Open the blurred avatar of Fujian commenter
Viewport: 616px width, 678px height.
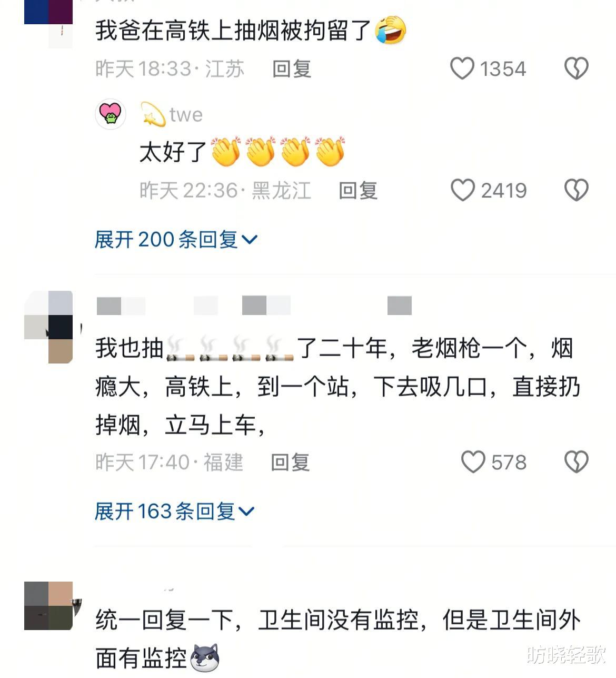pyautogui.click(x=48, y=327)
